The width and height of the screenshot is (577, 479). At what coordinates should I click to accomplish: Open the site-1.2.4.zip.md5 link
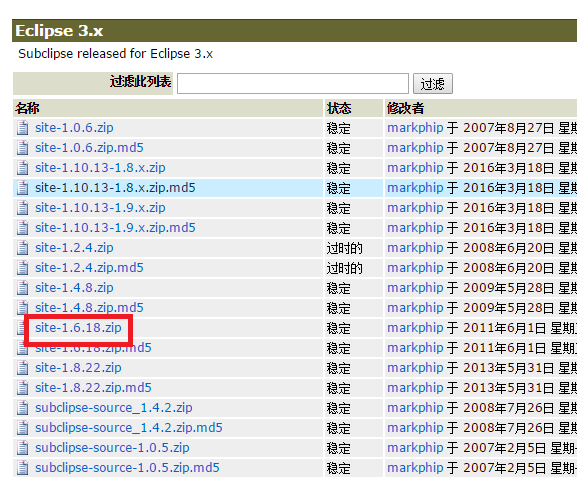point(89,267)
